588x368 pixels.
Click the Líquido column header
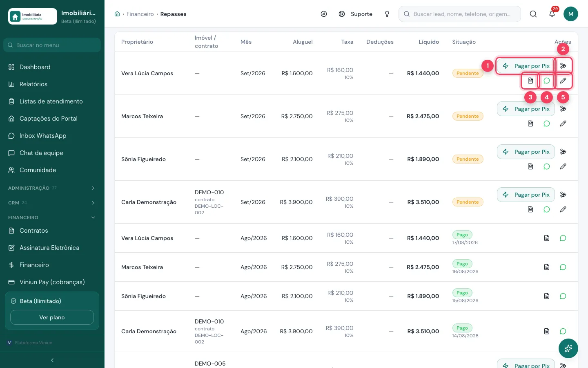click(429, 42)
